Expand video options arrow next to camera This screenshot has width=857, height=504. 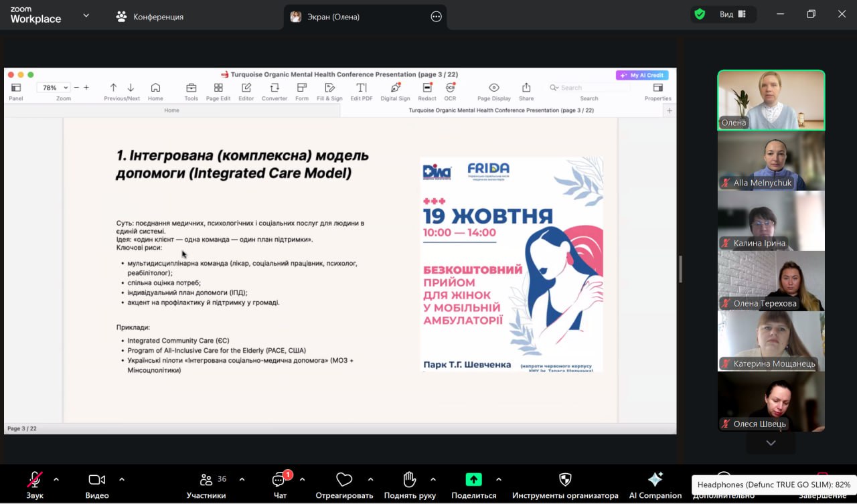(x=122, y=479)
